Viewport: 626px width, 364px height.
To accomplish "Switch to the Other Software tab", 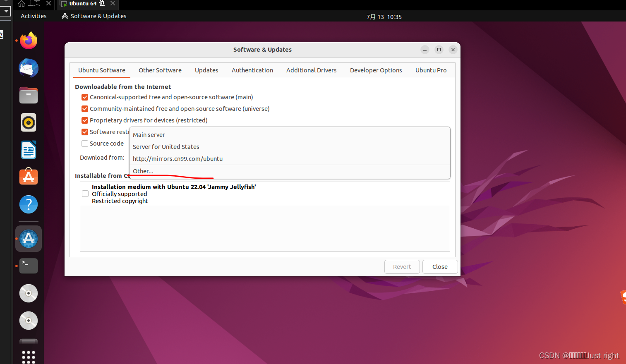I will point(160,70).
